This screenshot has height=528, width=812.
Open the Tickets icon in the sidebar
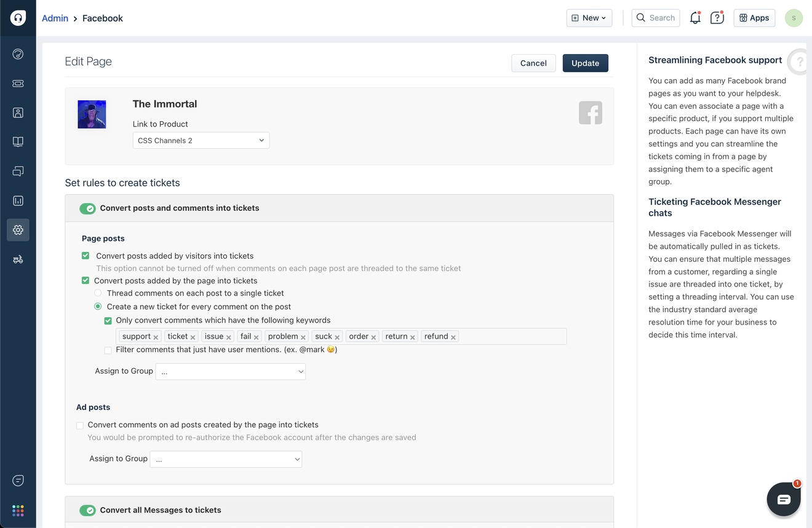[18, 84]
